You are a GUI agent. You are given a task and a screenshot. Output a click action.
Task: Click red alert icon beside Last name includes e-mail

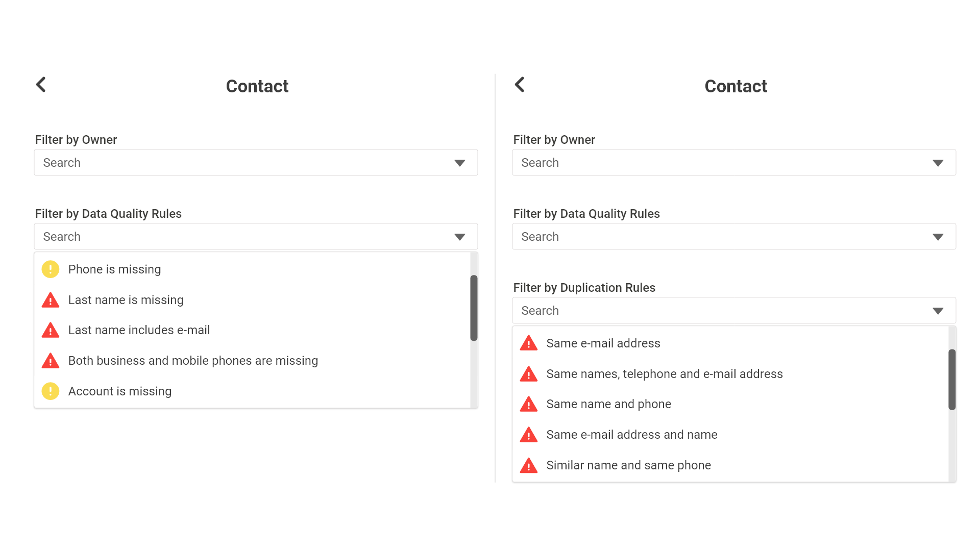click(51, 331)
